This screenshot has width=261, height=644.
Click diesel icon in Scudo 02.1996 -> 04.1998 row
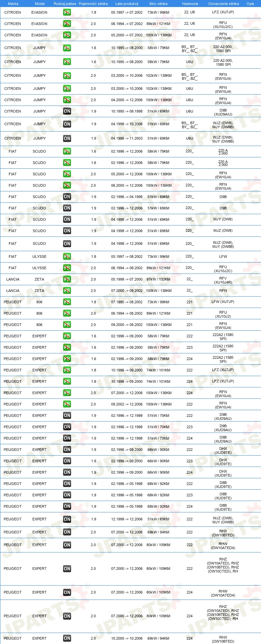click(67, 197)
